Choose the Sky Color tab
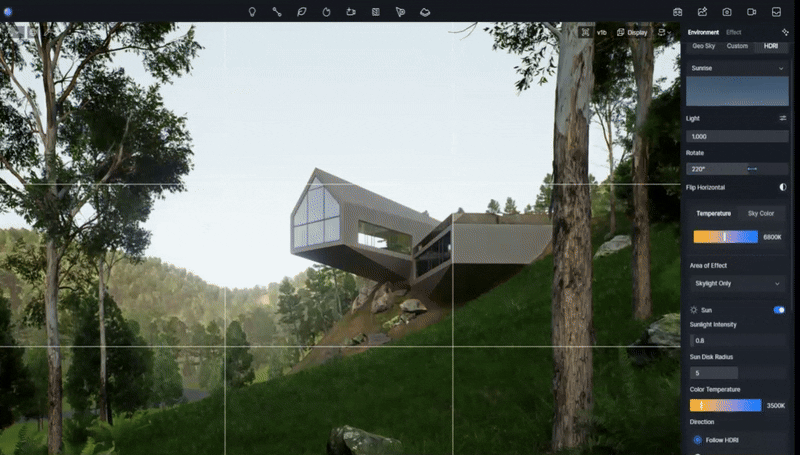The image size is (800, 455). click(x=761, y=214)
